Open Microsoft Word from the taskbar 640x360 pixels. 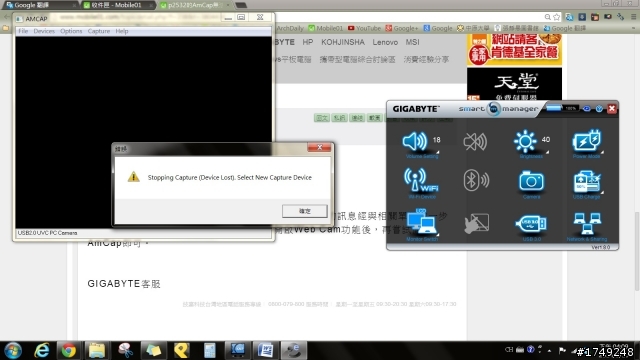266,351
